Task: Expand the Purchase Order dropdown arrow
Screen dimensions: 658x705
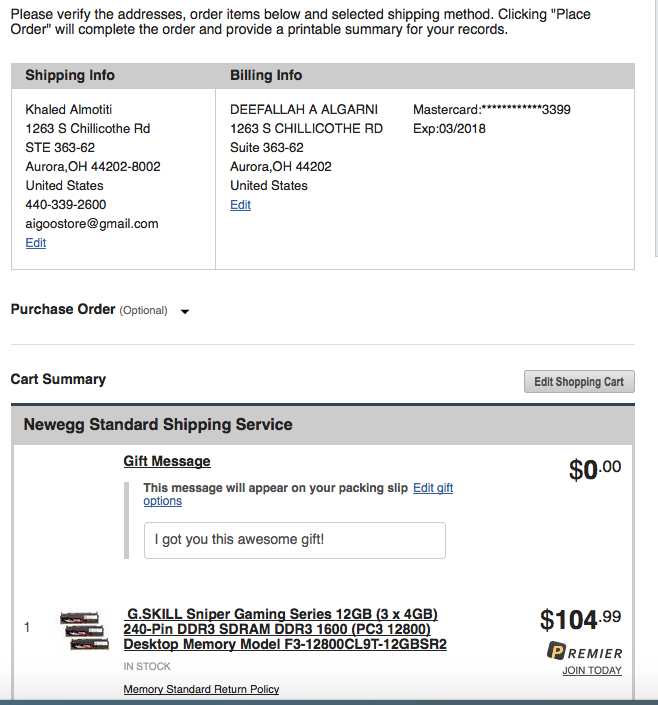Action: coord(185,311)
